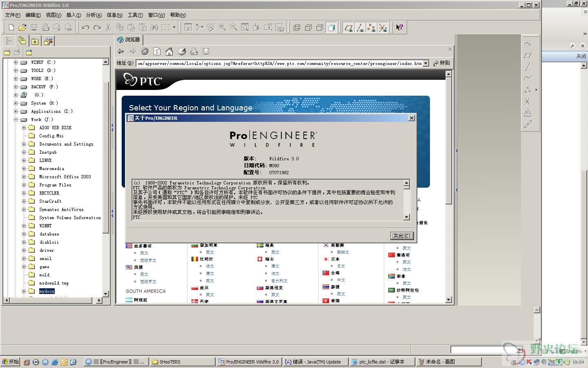Screen dimensions: 588x368
Task: Undo the last action
Action: [x=86, y=27]
